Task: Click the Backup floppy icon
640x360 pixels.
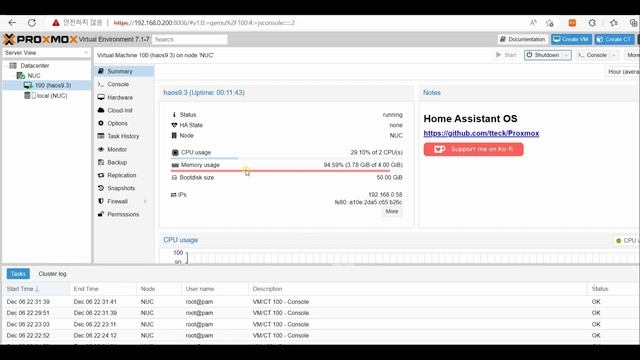Action: (101, 162)
